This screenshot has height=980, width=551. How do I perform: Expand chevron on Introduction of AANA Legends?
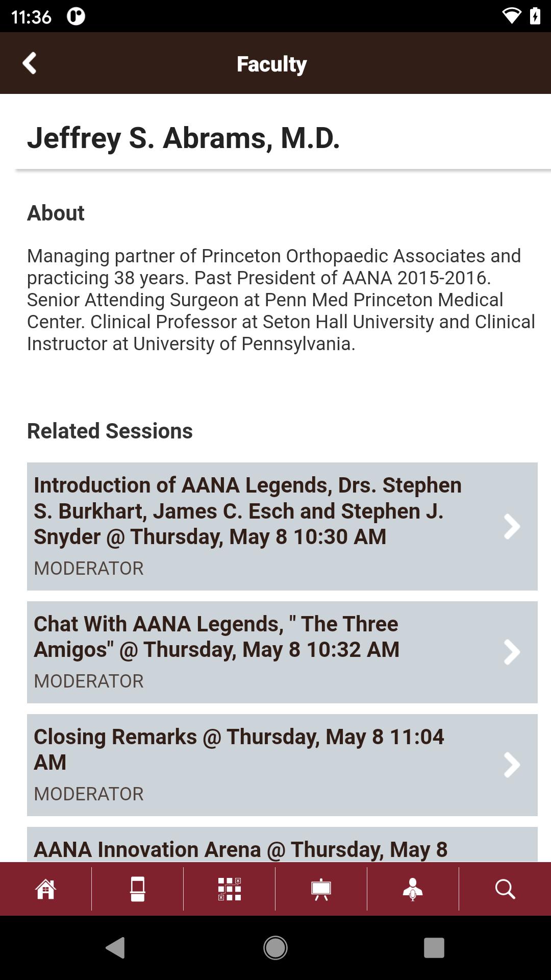coord(512,526)
